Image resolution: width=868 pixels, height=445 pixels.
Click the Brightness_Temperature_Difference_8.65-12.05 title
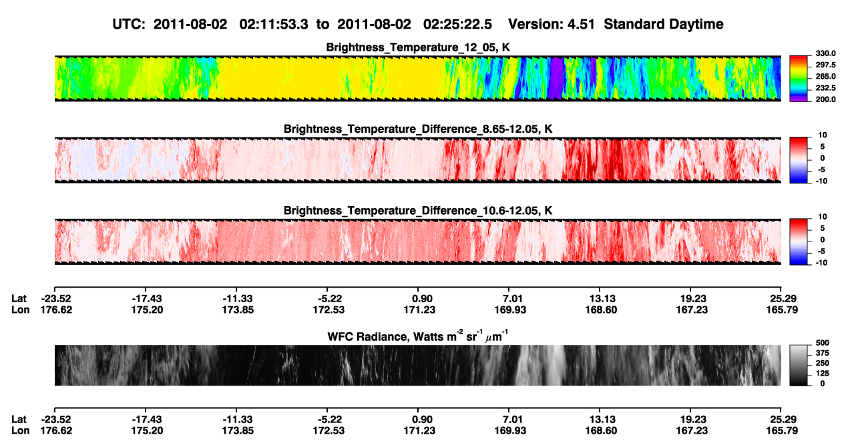[x=418, y=129]
